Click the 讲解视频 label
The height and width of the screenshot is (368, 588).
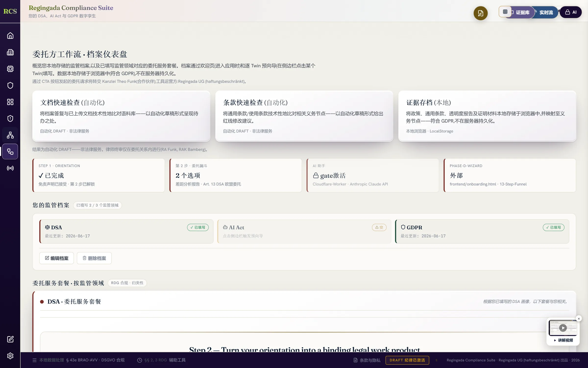[563, 340]
